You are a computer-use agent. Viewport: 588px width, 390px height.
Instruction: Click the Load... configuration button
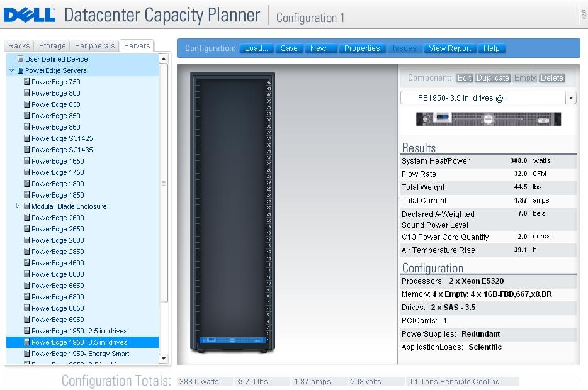pyautogui.click(x=256, y=48)
